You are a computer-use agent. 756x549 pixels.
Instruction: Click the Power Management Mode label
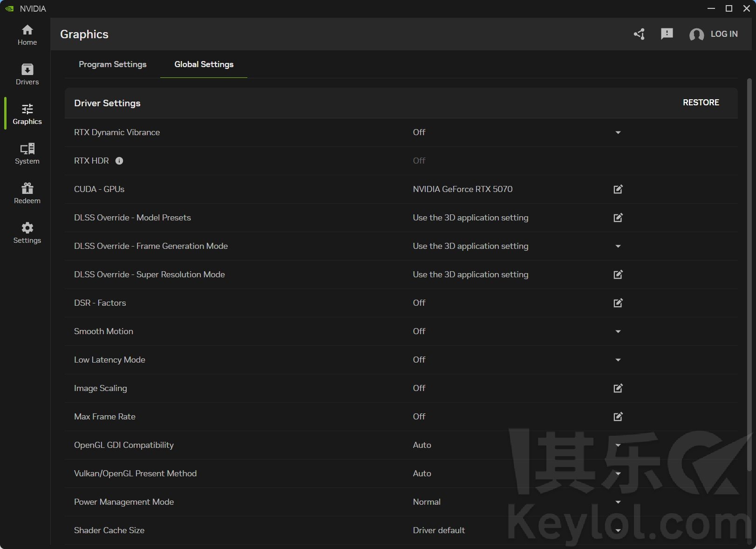(124, 502)
